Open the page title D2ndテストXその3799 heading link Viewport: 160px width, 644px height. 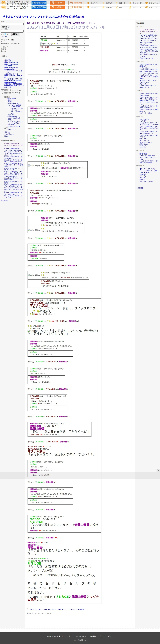61,23
